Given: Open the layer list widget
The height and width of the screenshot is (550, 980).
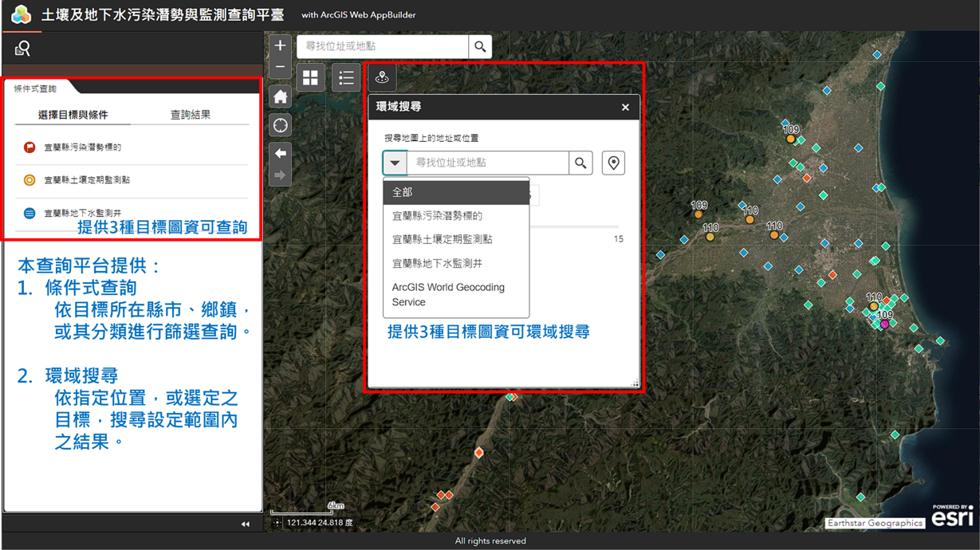Looking at the screenshot, I should click(x=346, y=77).
